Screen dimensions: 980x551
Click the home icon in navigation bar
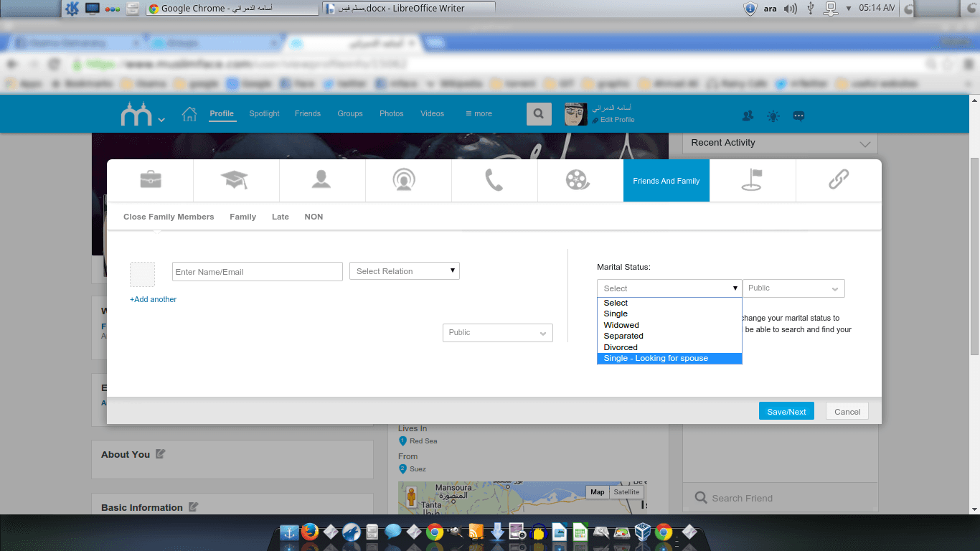[x=189, y=113]
